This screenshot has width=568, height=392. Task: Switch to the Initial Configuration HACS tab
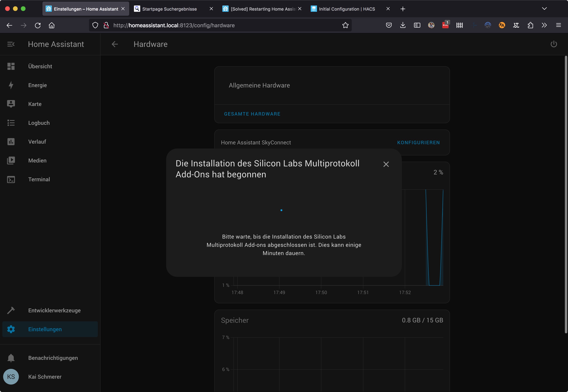347,9
